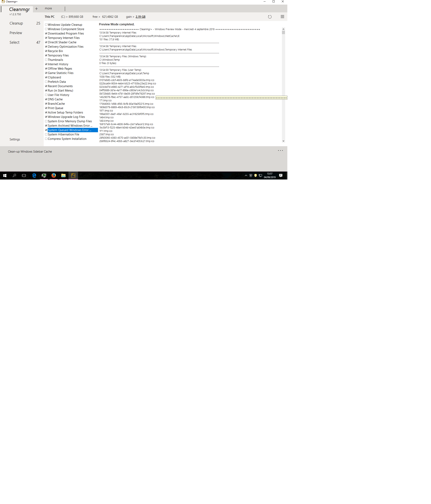
Task: Click the Windows Start button
Action: (5, 175)
